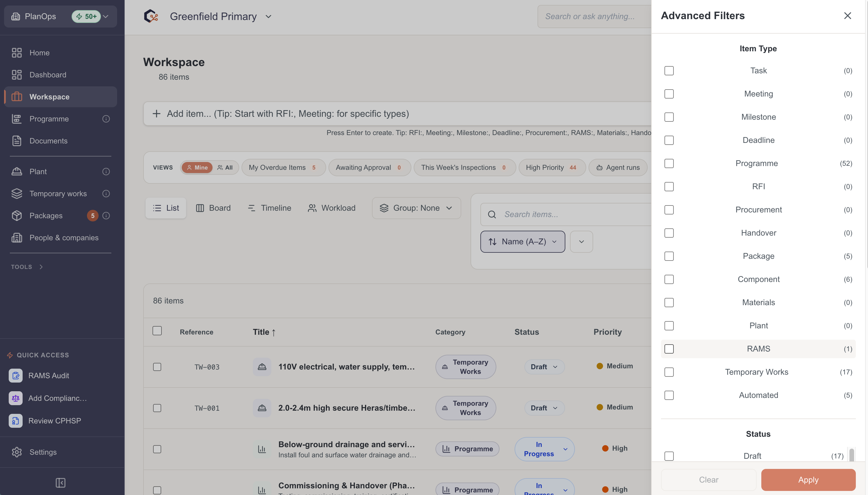Switch to the Timeline view tab

[x=269, y=208]
